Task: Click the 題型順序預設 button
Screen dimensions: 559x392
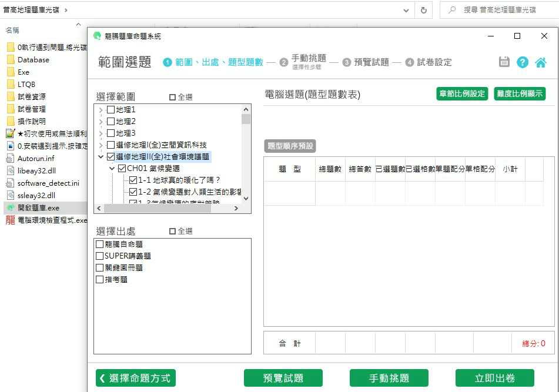Action: point(290,146)
